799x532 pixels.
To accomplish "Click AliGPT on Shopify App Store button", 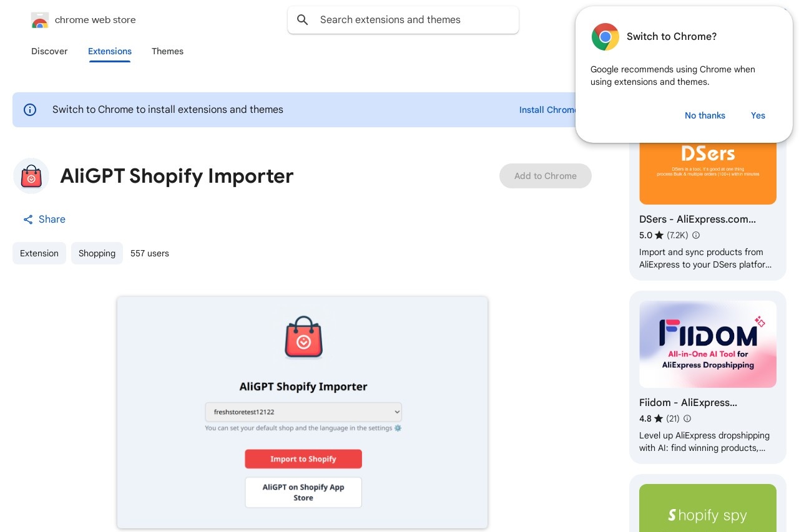I will coord(303,493).
